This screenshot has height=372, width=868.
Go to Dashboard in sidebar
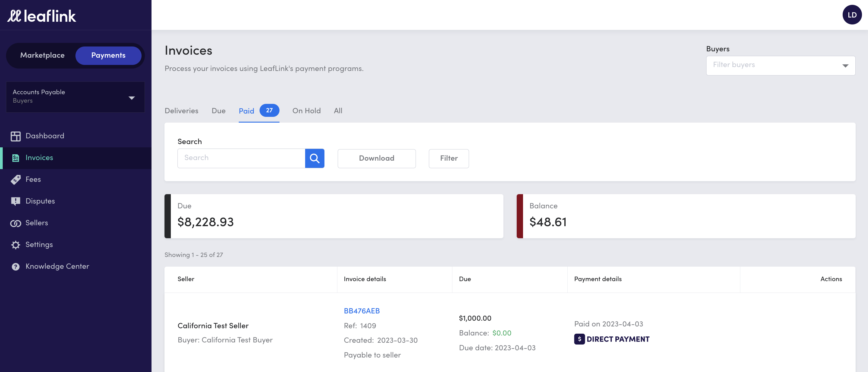(x=75, y=136)
